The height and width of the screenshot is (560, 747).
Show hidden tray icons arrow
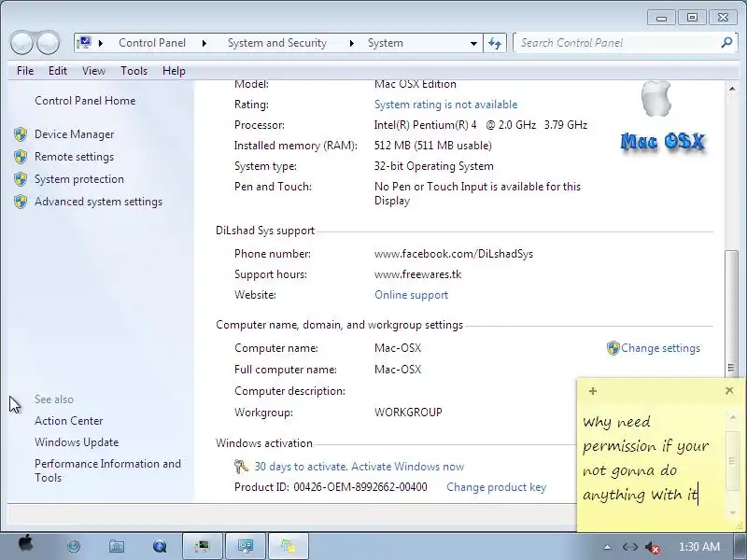tap(607, 547)
